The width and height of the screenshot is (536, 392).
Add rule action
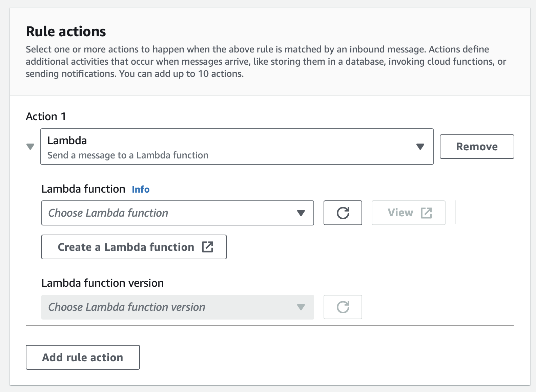click(x=83, y=357)
